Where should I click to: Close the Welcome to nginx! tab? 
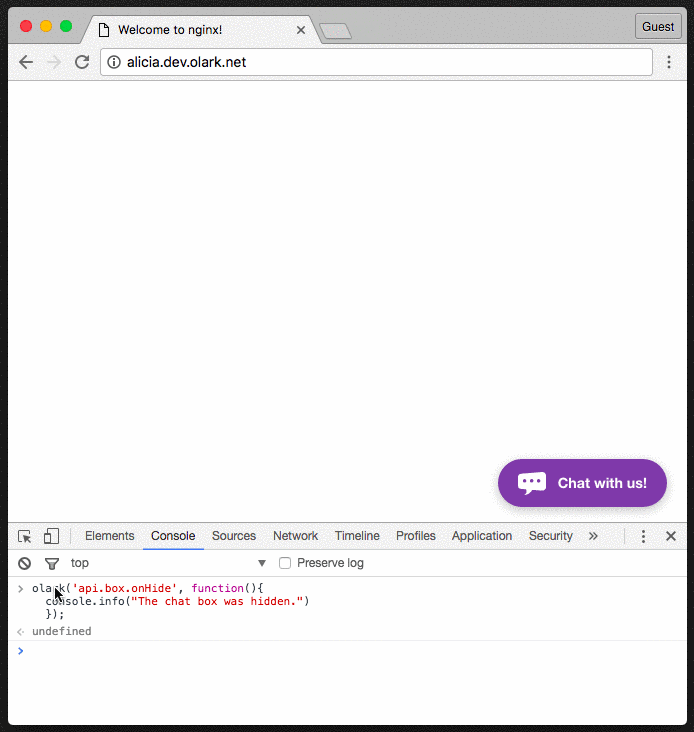[x=301, y=30]
